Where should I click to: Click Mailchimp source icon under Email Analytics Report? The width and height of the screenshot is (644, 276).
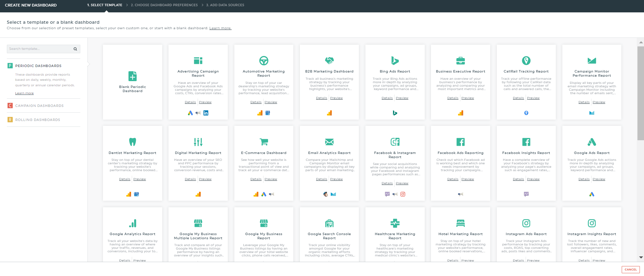[x=326, y=194]
